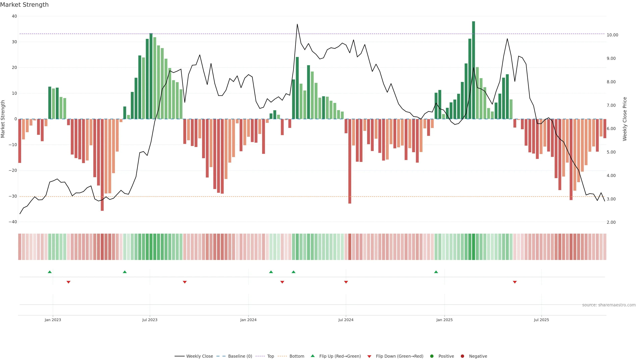This screenshot has height=362, width=644.
Task: Click the Flip Up triangle legend icon
Action: tap(312, 356)
